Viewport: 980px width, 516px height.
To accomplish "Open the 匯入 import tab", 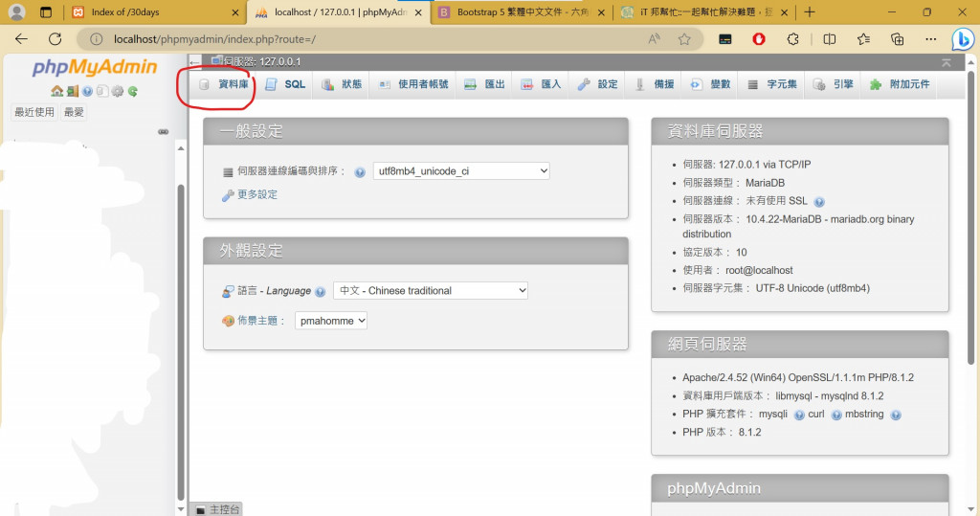I will pos(541,84).
